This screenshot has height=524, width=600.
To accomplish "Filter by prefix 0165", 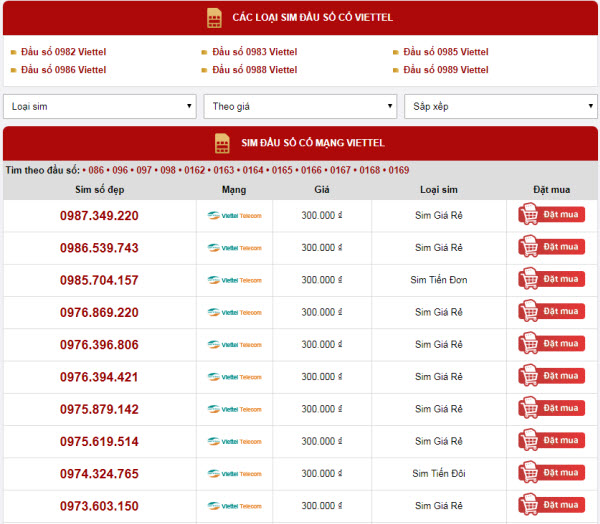I will 282,170.
